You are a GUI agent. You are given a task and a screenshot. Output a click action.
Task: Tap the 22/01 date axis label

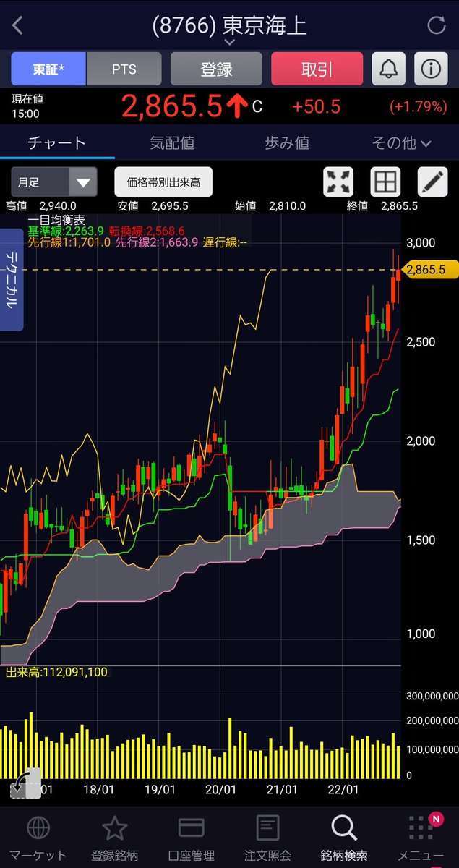343,790
